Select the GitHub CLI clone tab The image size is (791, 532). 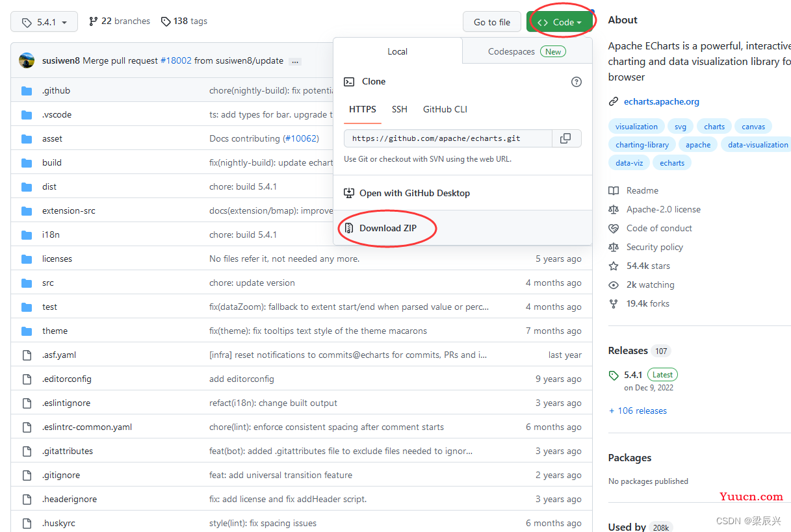pos(445,109)
